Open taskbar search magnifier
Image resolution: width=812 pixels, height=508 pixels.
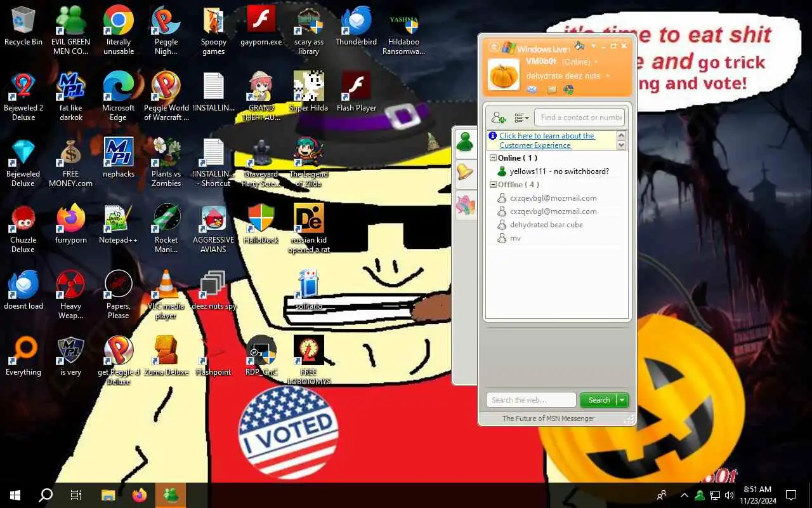point(46,495)
